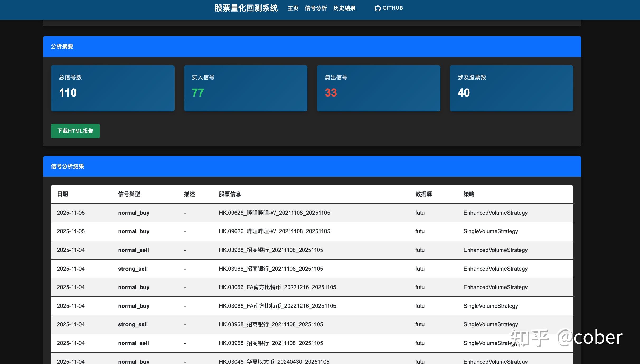Image resolution: width=640 pixels, height=364 pixels.
Task: Select 哔哩哔哩-W stock info in SingleVolumeStrategy row
Action: coord(275,231)
